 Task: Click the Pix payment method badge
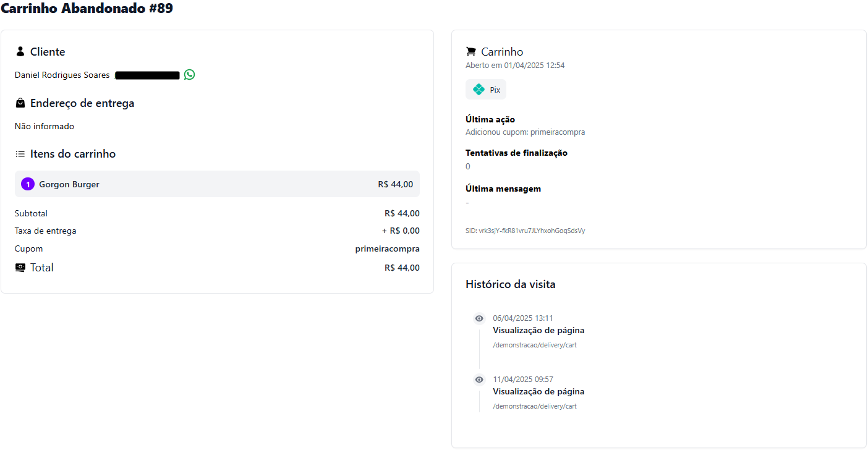click(x=486, y=90)
